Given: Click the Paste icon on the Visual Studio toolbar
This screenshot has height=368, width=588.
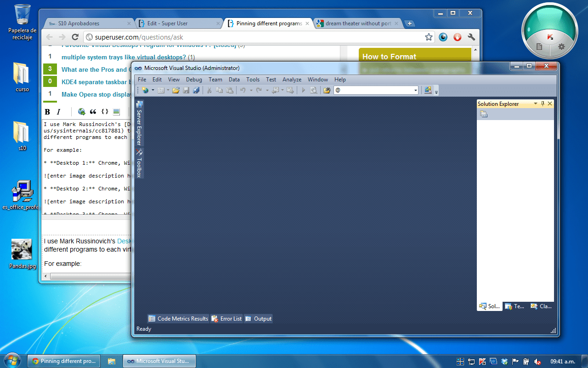Looking at the screenshot, I should click(x=230, y=90).
